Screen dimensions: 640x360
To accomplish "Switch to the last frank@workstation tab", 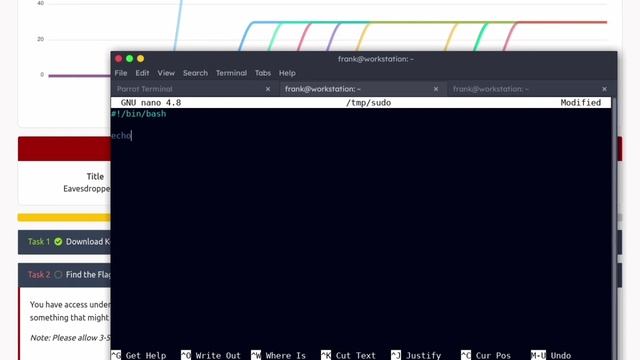I will tap(531, 89).
